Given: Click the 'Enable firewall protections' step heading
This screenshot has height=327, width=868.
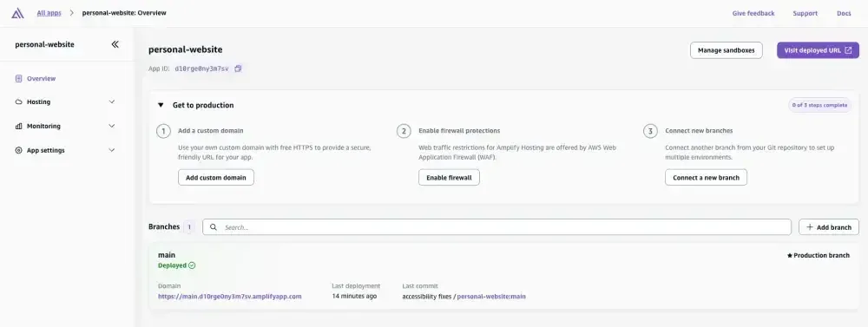Looking at the screenshot, I should point(459,131).
